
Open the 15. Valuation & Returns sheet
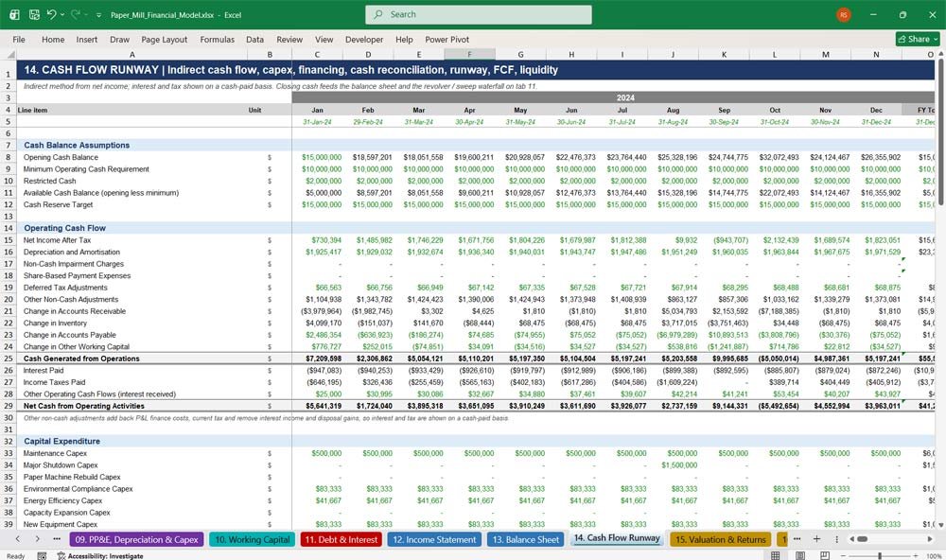720,539
